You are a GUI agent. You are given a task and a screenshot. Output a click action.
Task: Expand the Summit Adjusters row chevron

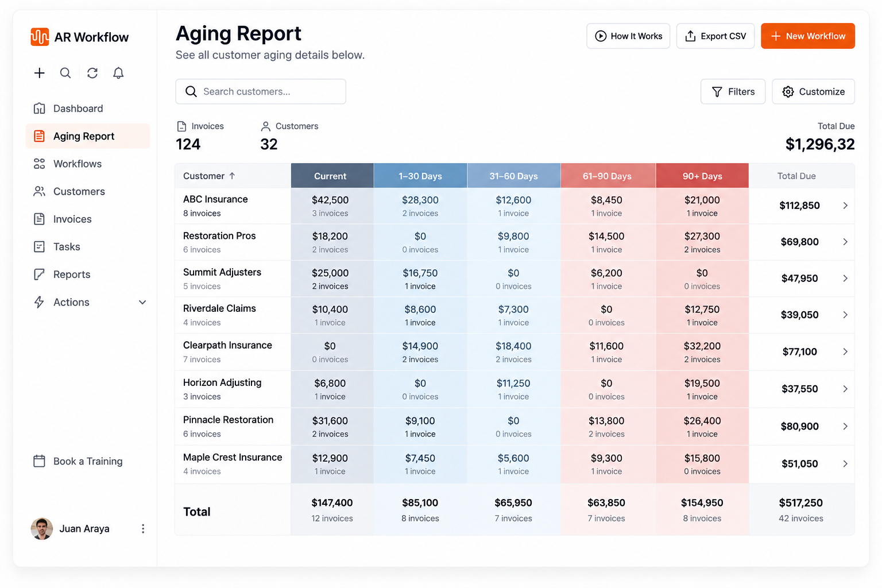coord(845,278)
